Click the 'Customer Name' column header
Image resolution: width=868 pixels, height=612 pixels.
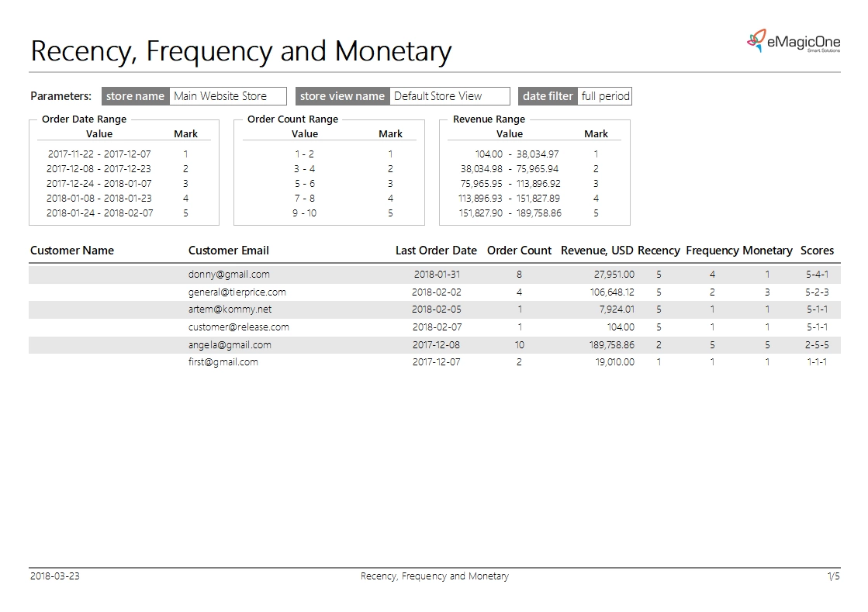[72, 251]
